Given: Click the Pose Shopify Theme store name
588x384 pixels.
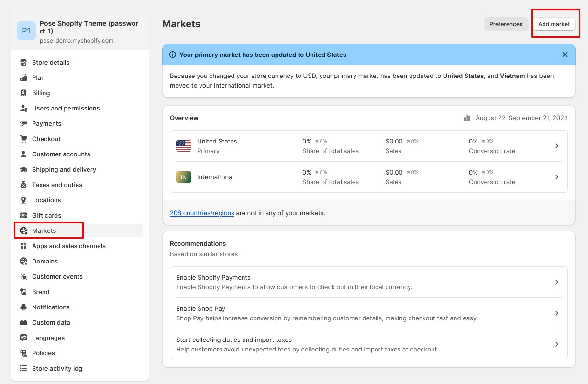Looking at the screenshot, I should click(89, 27).
